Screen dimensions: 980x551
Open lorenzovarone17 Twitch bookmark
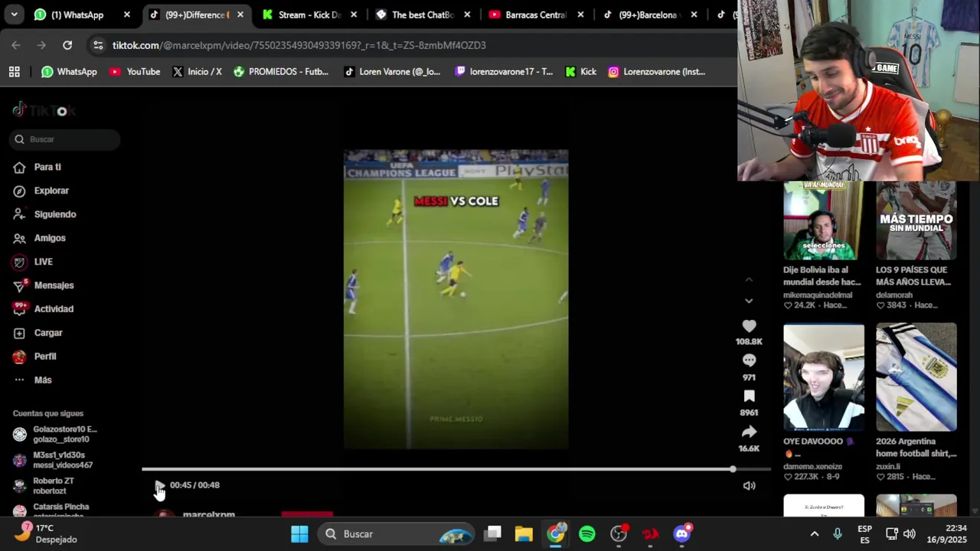coord(504,72)
